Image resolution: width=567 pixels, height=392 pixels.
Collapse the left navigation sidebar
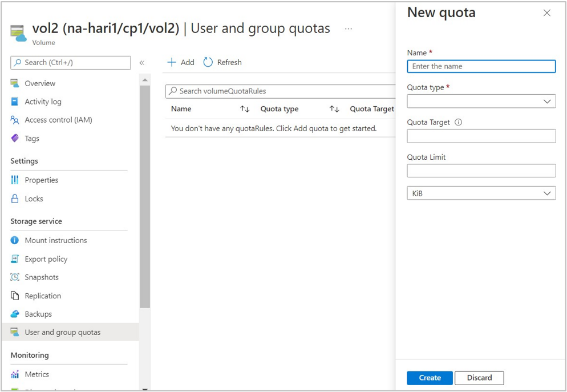coord(142,63)
